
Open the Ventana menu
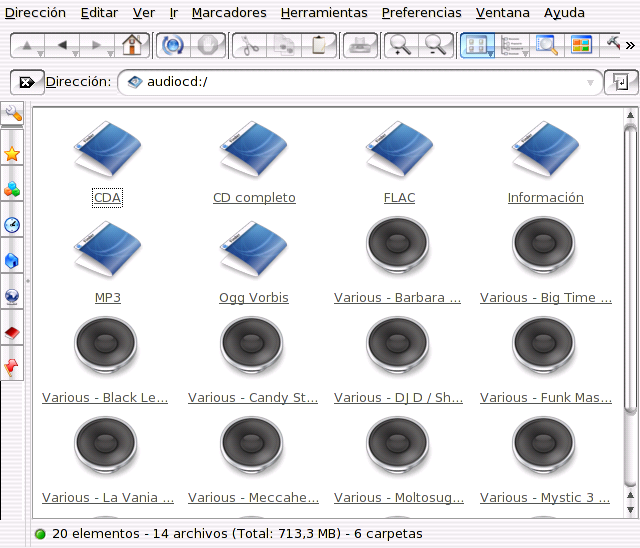click(x=502, y=13)
